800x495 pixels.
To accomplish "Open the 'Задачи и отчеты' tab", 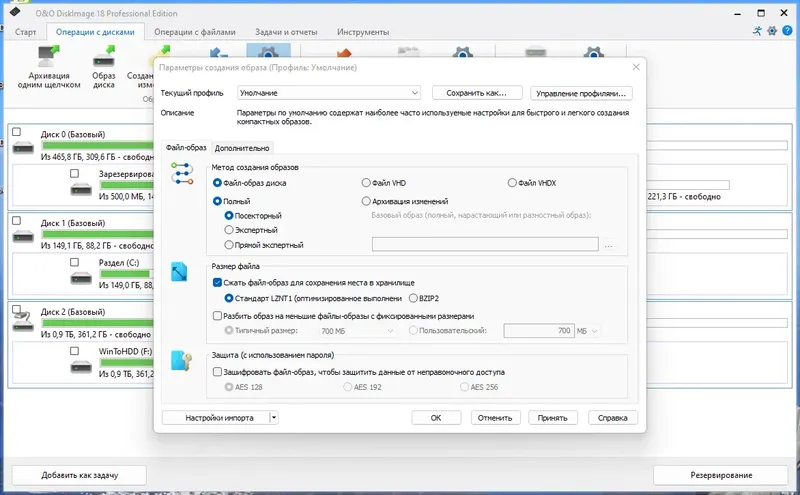I will (x=286, y=32).
